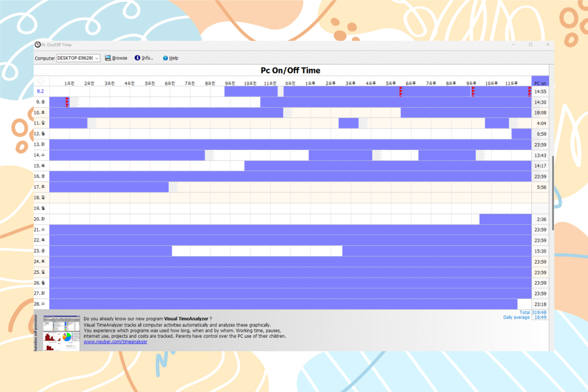Minimize the Pc On/Off Time window
This screenshot has width=588, height=392.
pos(513,44)
